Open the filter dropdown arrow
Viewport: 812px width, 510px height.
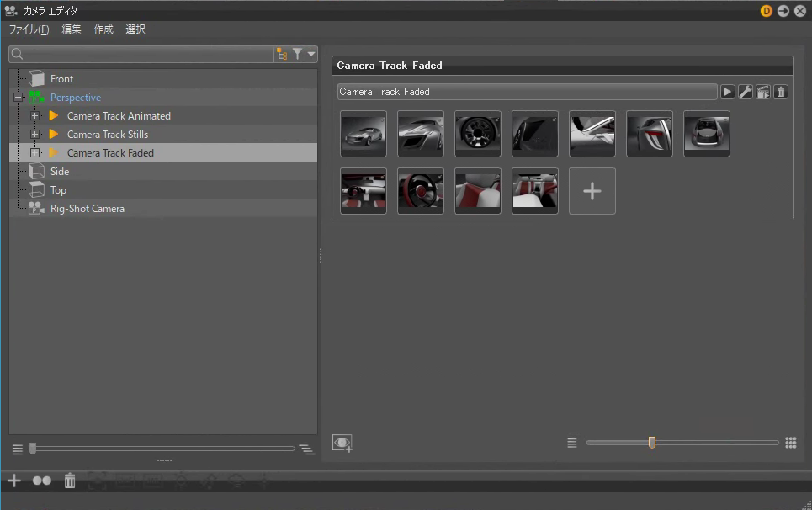pyautogui.click(x=311, y=54)
